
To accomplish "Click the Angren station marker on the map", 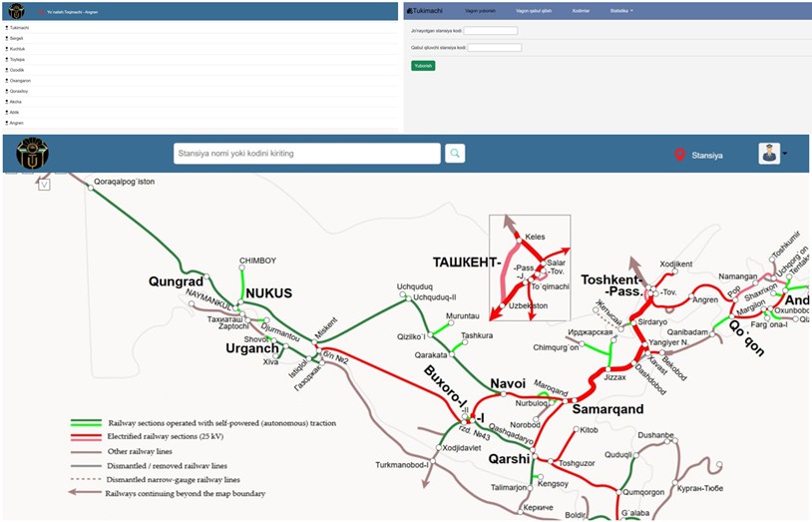I will coord(691,297).
